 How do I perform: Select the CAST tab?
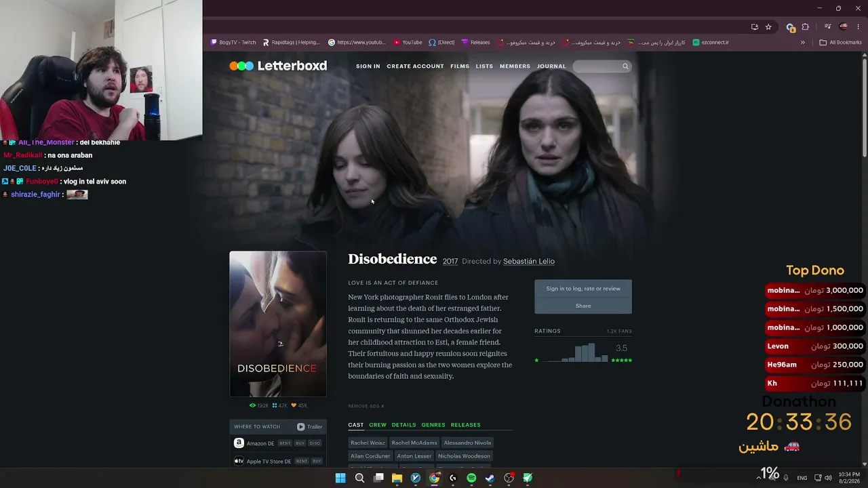[x=356, y=425]
